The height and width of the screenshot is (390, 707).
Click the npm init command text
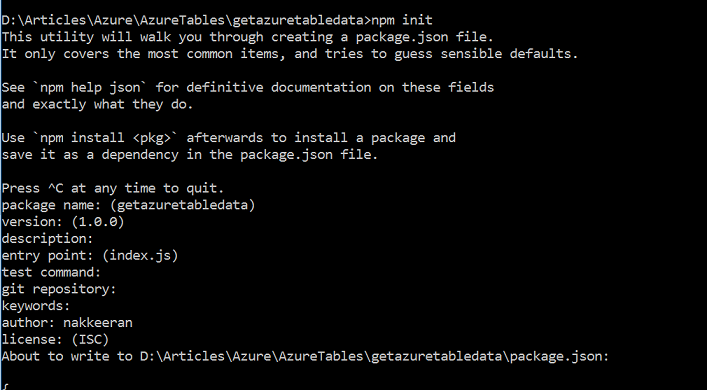tap(402, 20)
